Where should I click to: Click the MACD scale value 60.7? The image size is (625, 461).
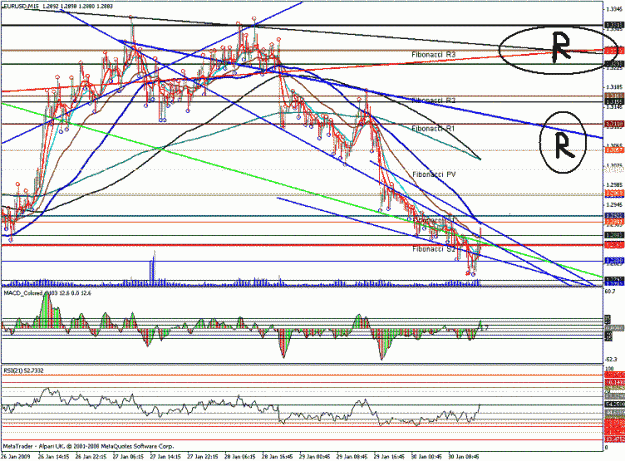(610, 292)
